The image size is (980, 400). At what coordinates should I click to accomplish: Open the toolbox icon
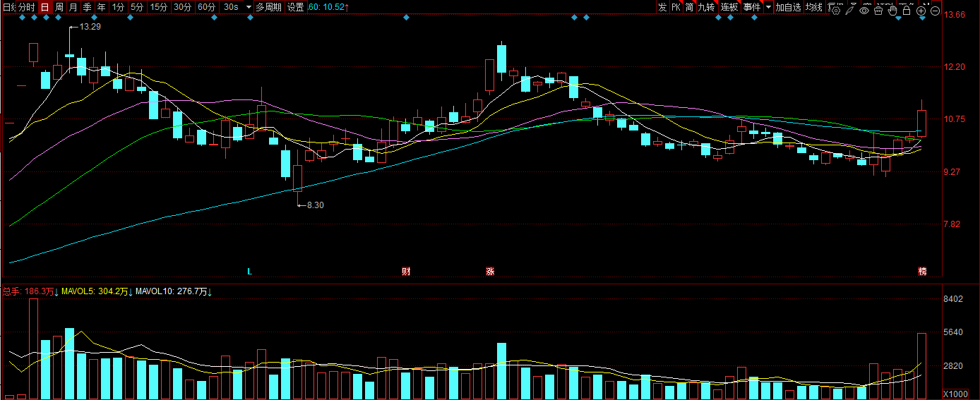click(878, 11)
